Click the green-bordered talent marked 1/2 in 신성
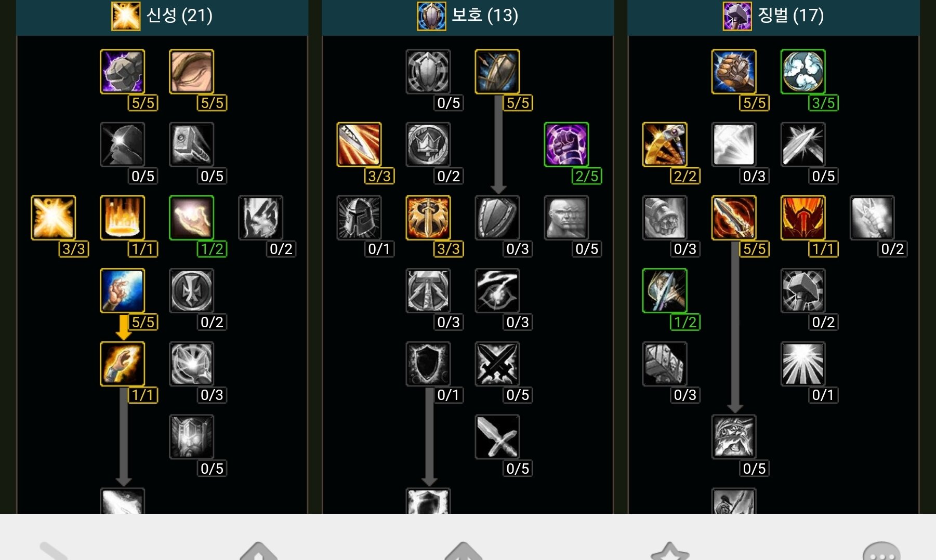936x560 pixels. (191, 218)
